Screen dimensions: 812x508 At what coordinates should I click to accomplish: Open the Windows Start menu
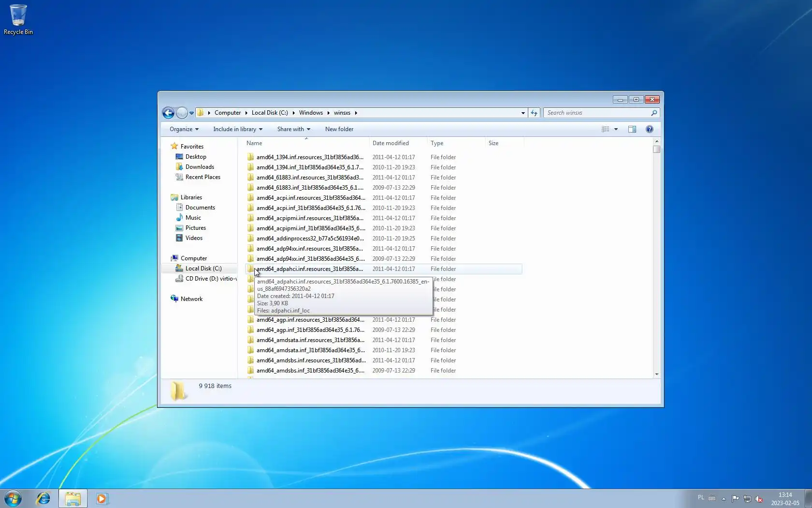point(13,498)
